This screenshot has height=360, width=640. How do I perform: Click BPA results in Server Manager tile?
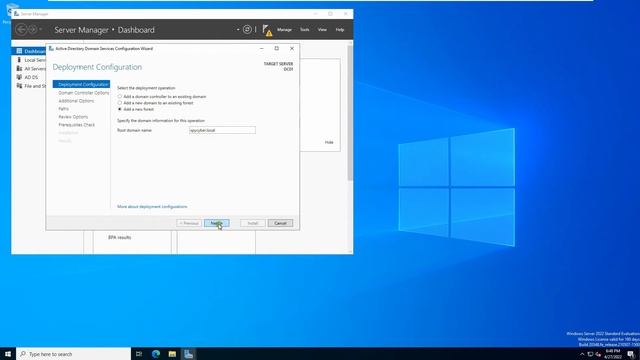[120, 237]
